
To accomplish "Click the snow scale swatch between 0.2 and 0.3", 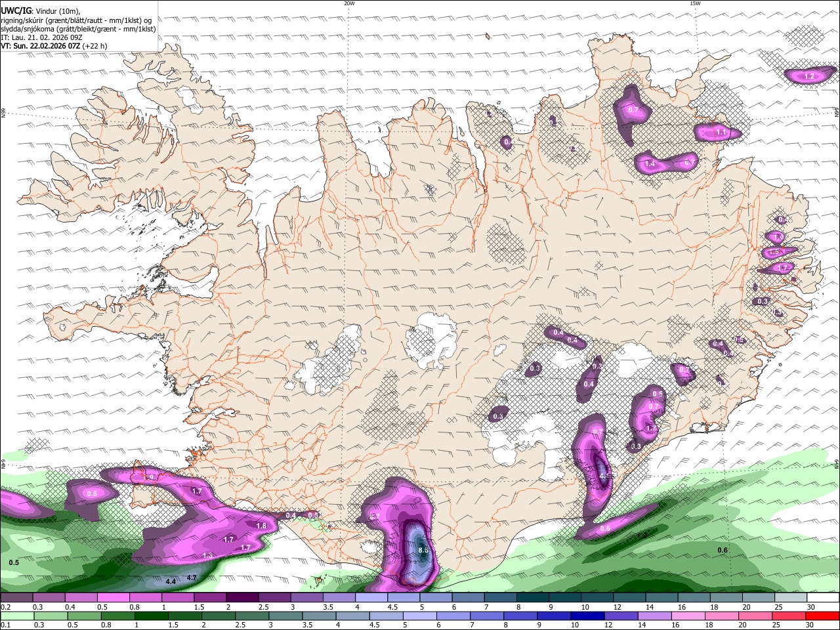I will [16, 598].
